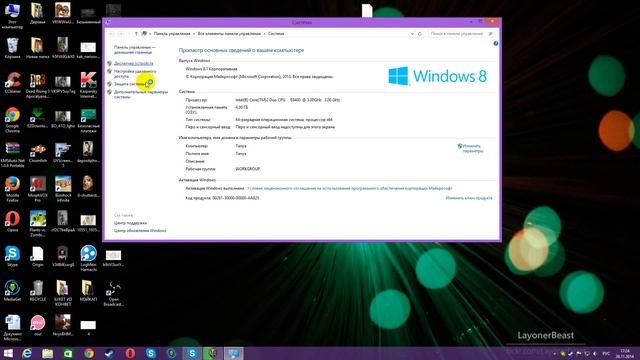Open KMSAuto Net desktop shortcut
Viewport: 640px width, 360px height.
[x=12, y=155]
